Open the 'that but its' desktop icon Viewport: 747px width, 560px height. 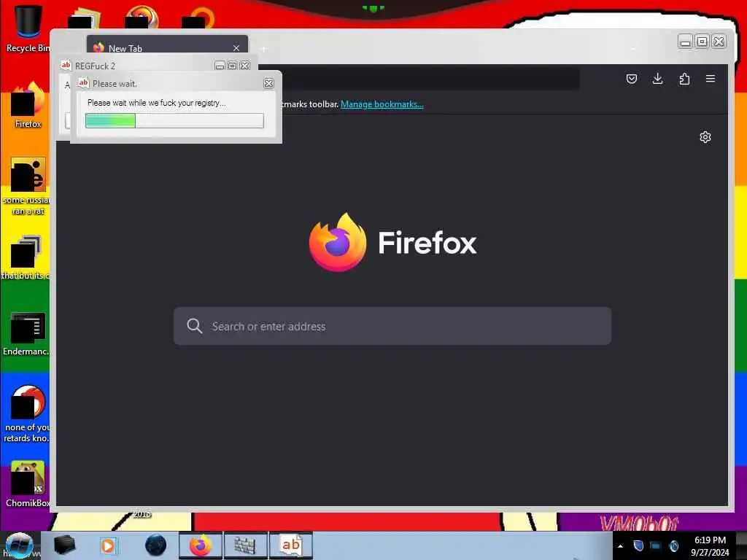[x=26, y=257]
